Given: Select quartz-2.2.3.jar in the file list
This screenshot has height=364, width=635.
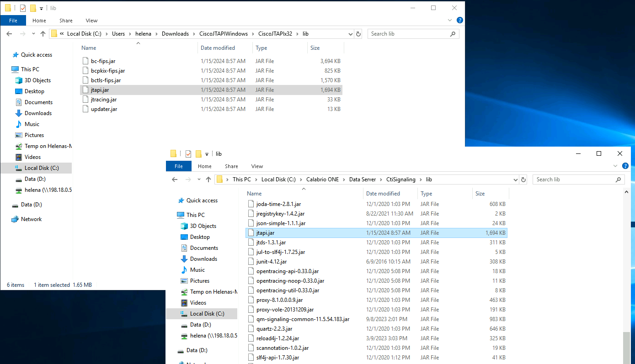Looking at the screenshot, I should [x=274, y=329].
